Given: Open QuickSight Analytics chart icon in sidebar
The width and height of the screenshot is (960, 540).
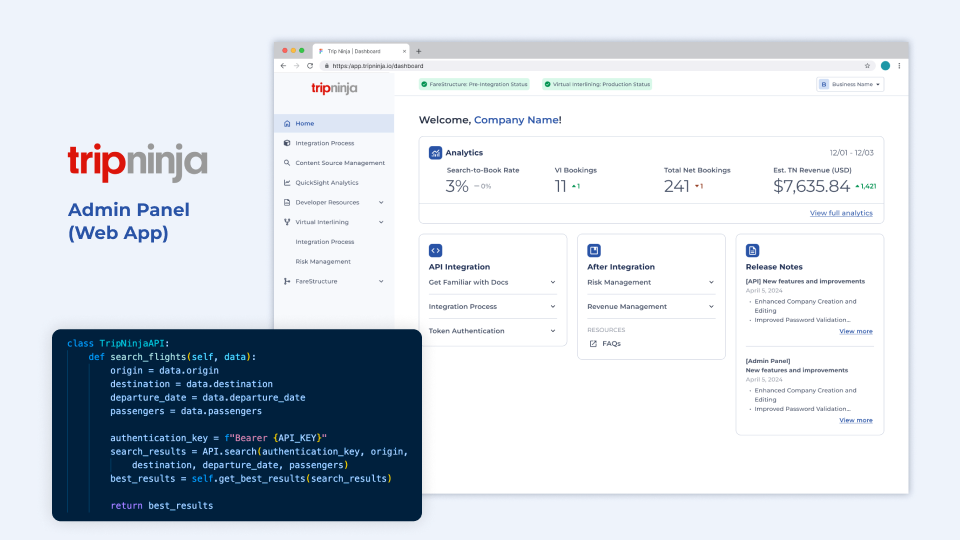Looking at the screenshot, I should click(x=287, y=182).
